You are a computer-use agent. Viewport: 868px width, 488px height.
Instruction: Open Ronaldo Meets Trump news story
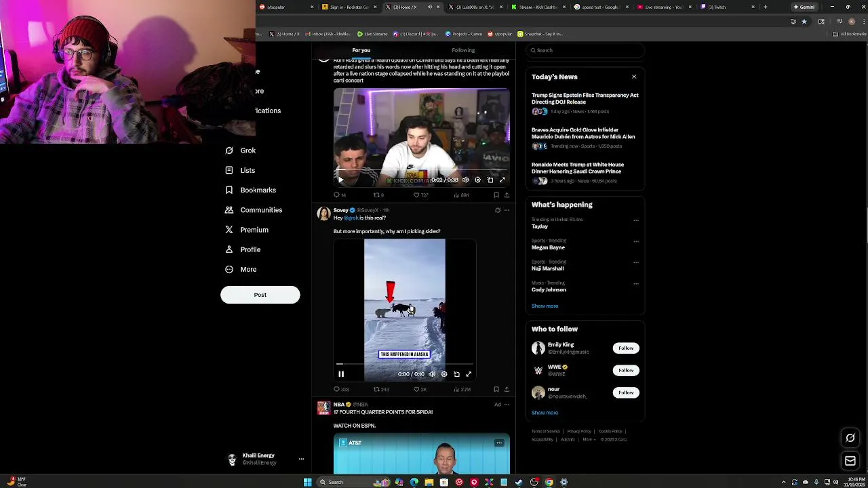(585, 172)
